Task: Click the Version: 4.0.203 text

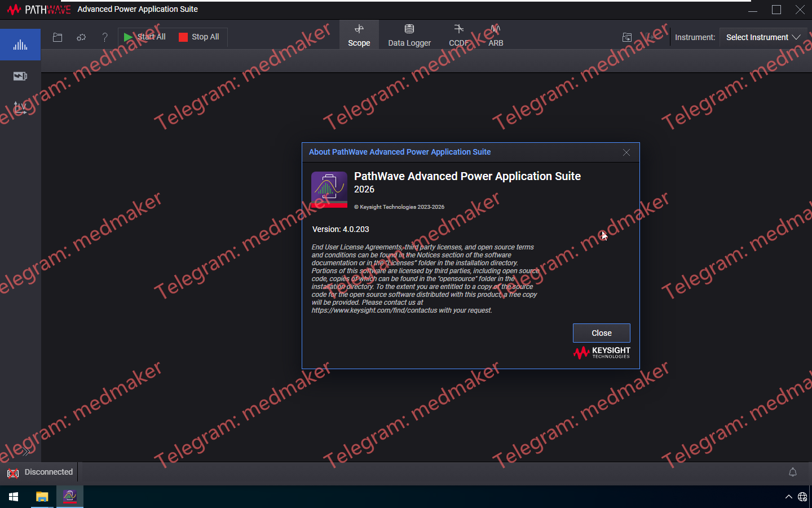Action: click(x=341, y=229)
